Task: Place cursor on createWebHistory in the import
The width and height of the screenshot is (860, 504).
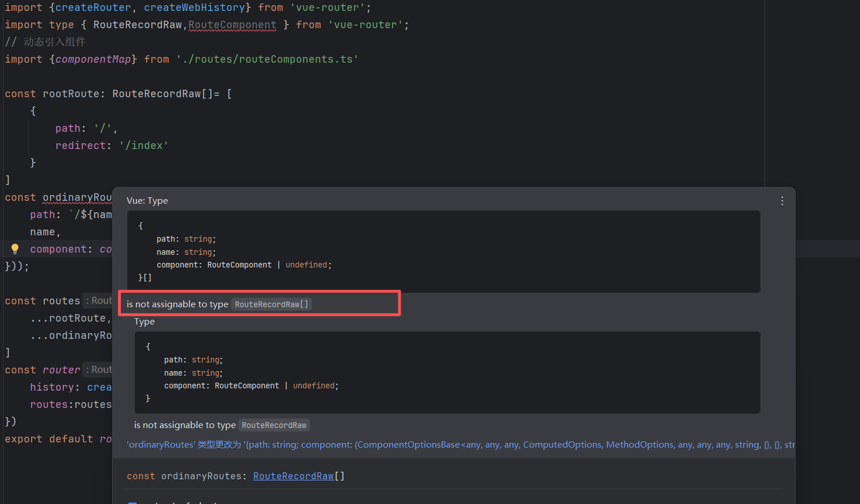Action: coord(194,7)
